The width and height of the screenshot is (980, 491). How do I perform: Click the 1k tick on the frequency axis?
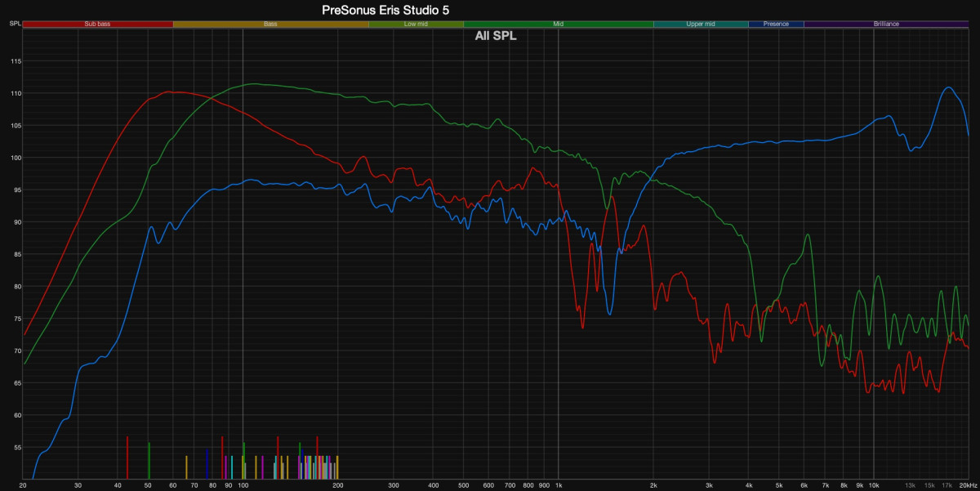(x=559, y=485)
